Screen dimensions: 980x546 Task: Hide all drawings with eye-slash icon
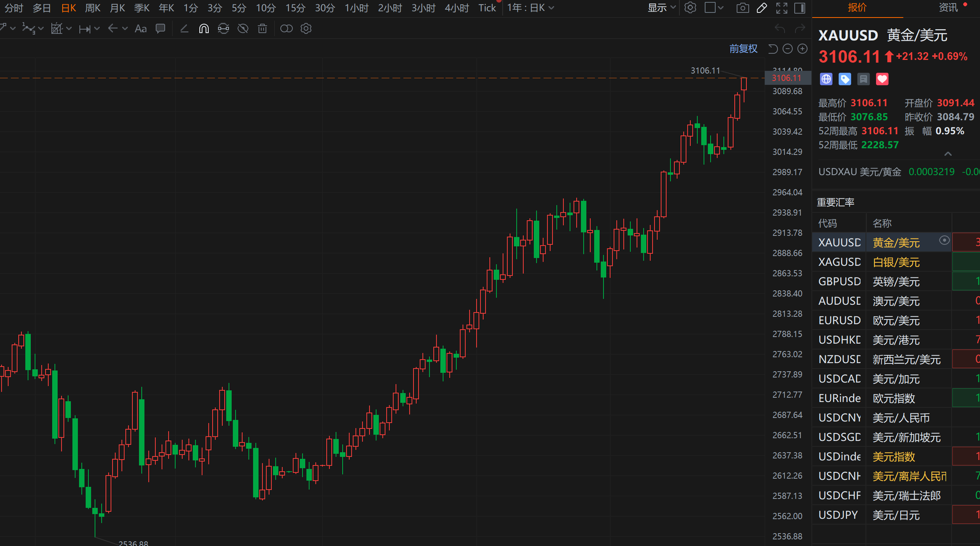243,29
